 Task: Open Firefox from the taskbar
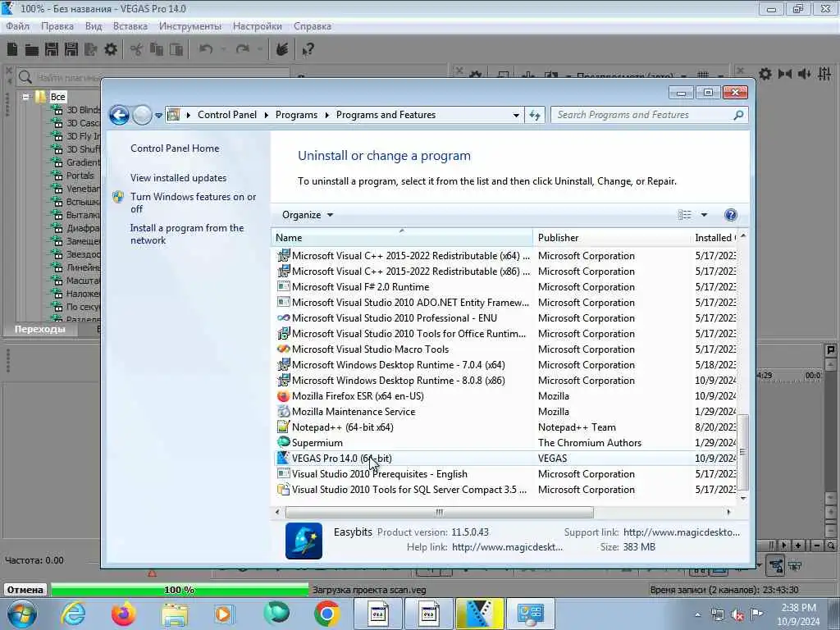(124, 614)
